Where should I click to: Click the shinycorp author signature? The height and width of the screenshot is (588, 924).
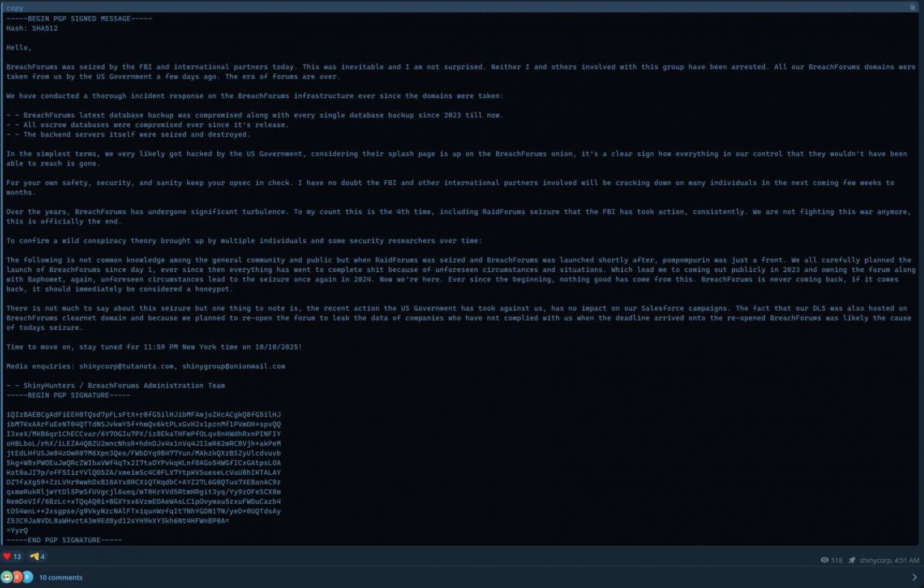coord(875,560)
